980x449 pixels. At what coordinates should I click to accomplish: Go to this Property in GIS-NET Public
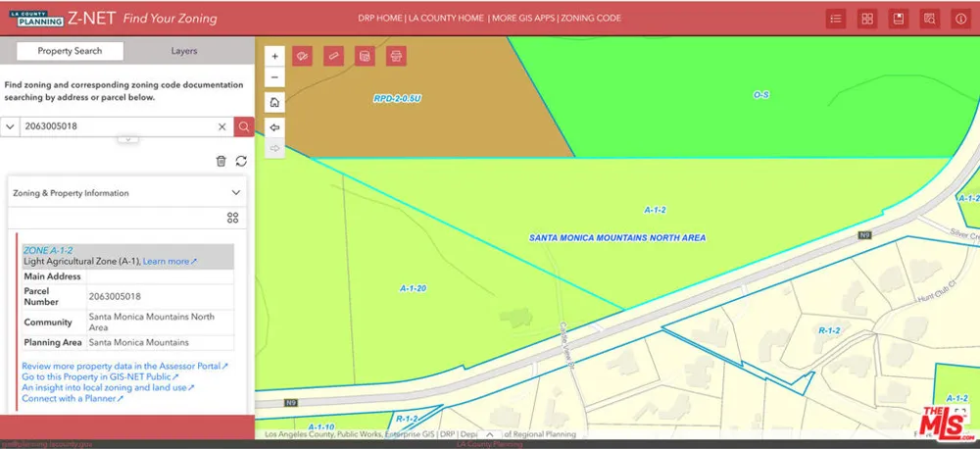101,377
